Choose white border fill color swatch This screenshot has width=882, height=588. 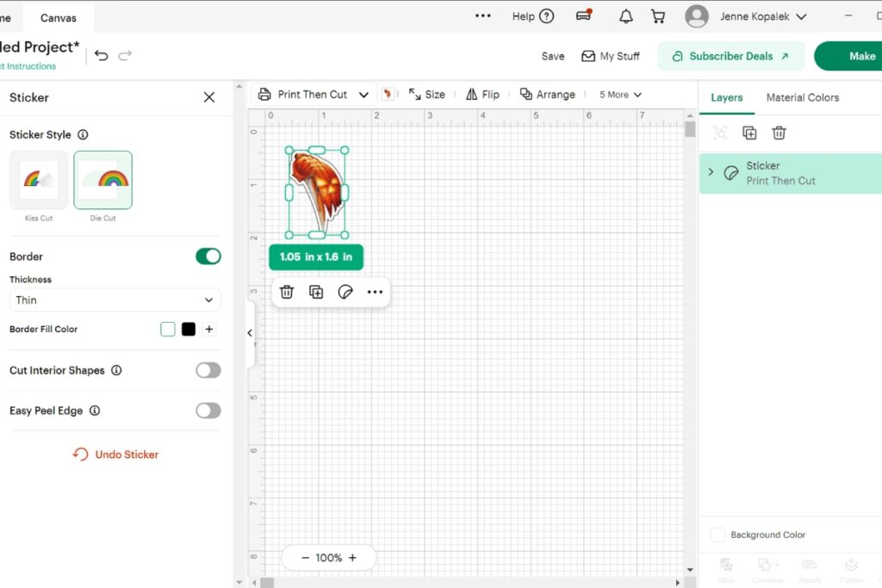click(168, 330)
